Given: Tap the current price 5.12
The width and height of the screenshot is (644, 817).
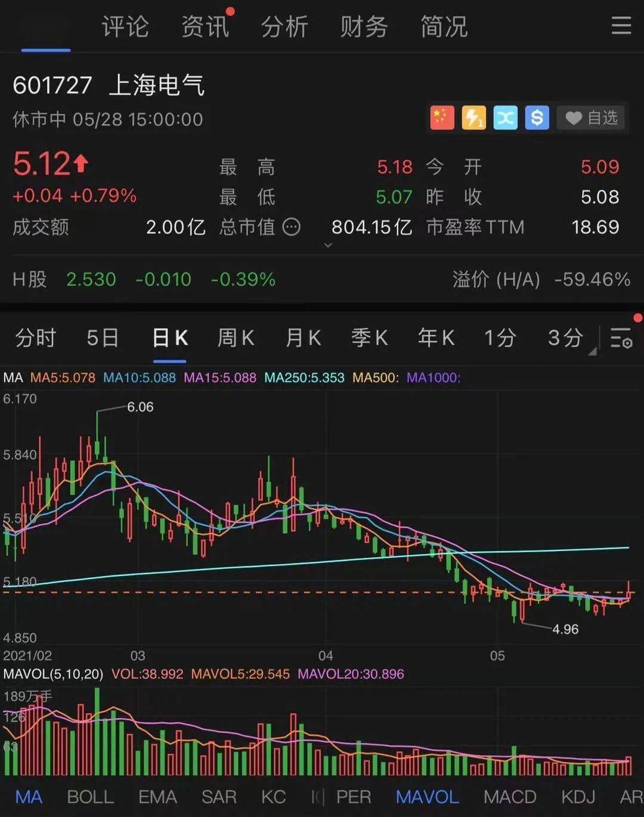Looking at the screenshot, I should point(42,163).
